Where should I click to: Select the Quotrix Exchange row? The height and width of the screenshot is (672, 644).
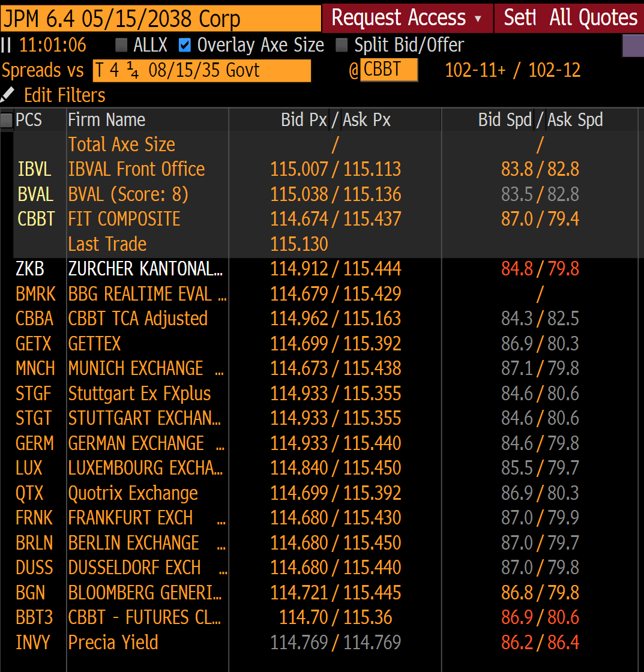coord(326,493)
